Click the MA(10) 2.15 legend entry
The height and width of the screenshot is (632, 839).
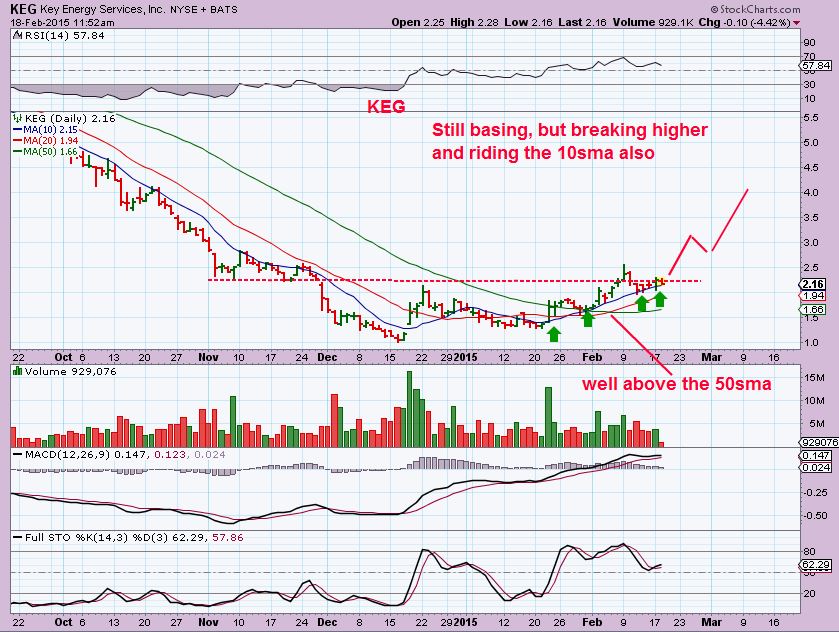(50, 130)
